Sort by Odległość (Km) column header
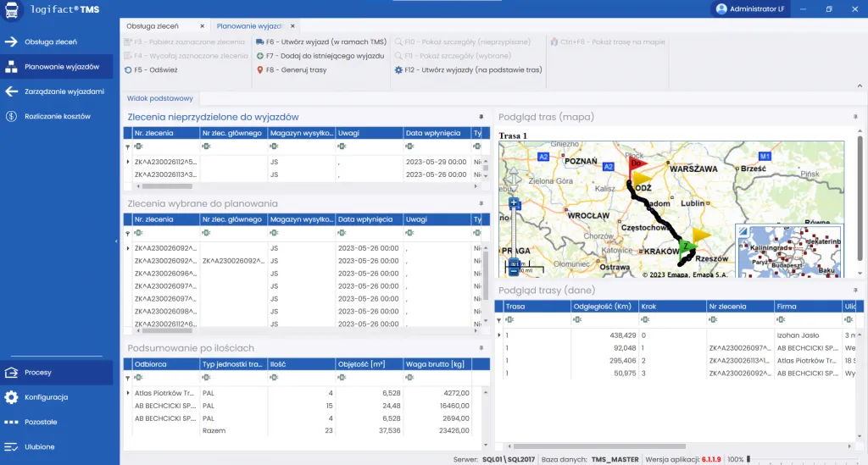 point(602,306)
